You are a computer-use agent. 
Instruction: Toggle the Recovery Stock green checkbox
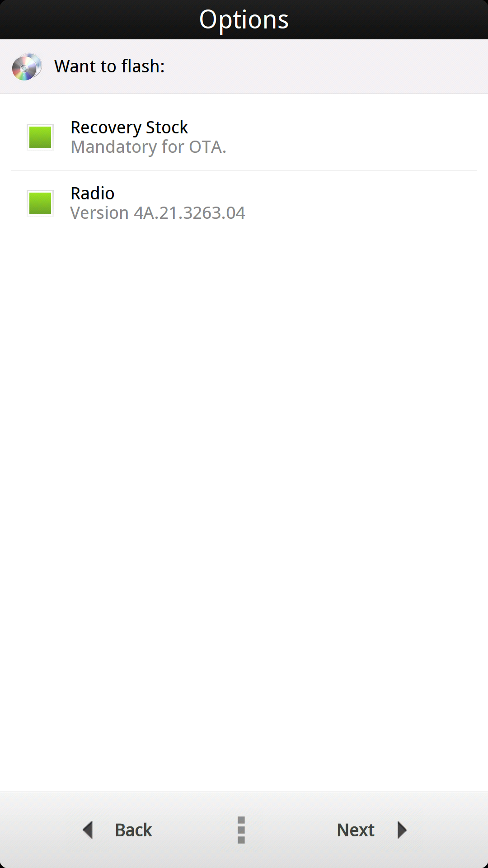[40, 137]
